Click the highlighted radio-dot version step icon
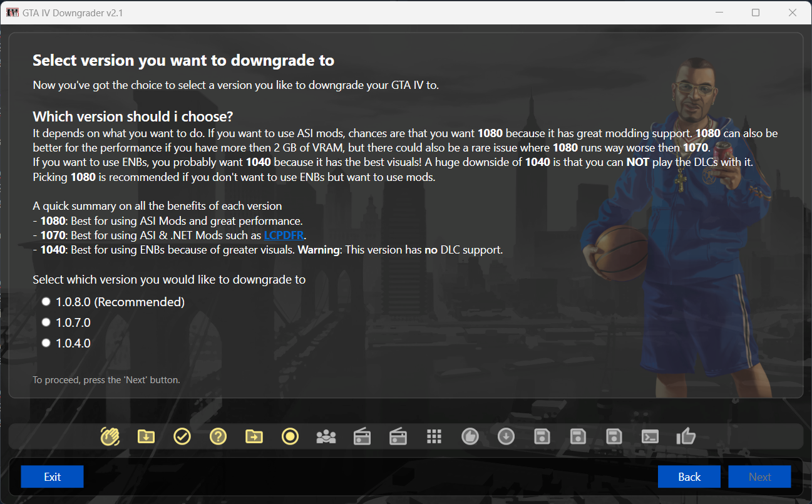The image size is (812, 504). tap(290, 436)
